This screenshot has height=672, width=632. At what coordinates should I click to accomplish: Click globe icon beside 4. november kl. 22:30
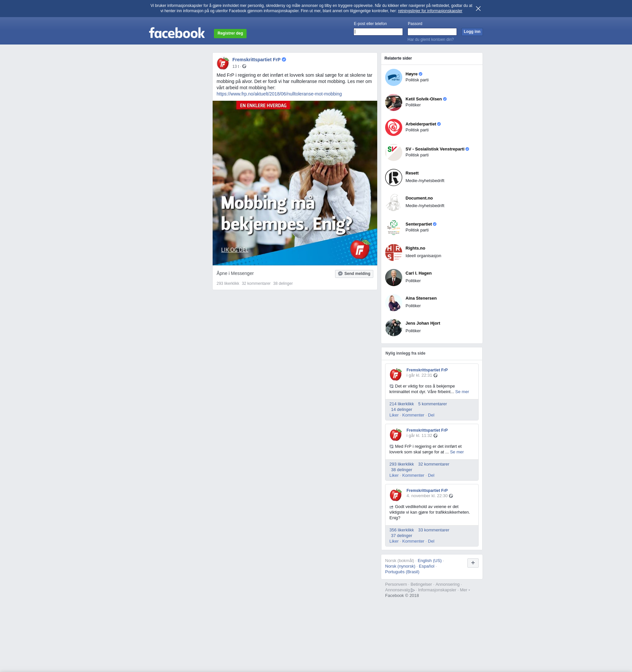tap(451, 496)
